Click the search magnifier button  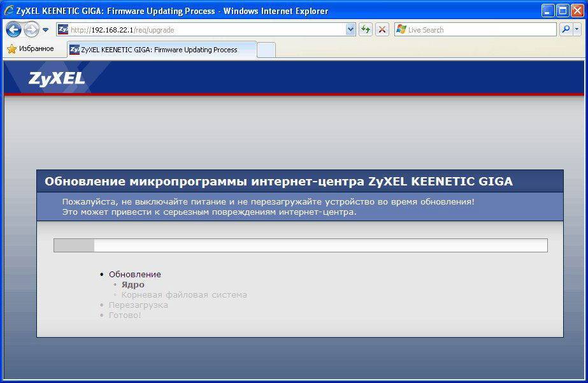pos(564,30)
